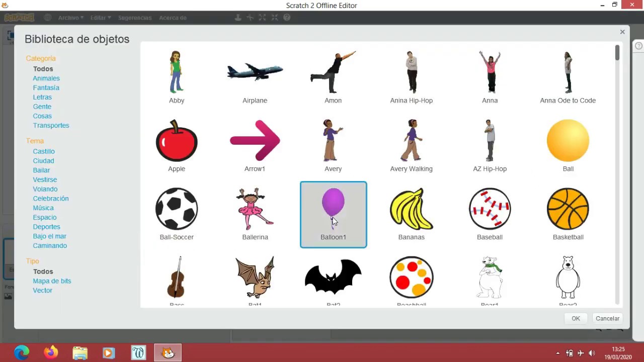Image resolution: width=644 pixels, height=362 pixels.
Task: Click the globe language icon
Action: click(47, 18)
